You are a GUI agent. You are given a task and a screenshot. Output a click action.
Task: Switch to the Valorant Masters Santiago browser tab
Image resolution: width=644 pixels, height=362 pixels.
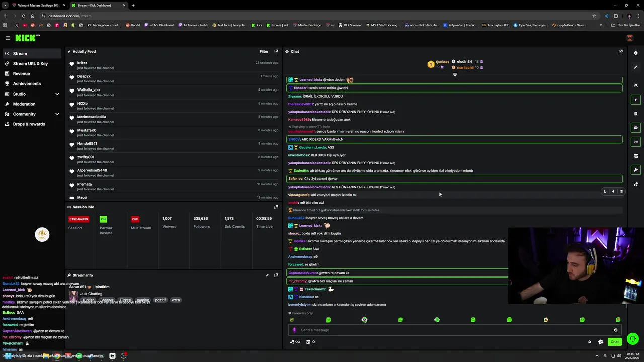point(39,5)
